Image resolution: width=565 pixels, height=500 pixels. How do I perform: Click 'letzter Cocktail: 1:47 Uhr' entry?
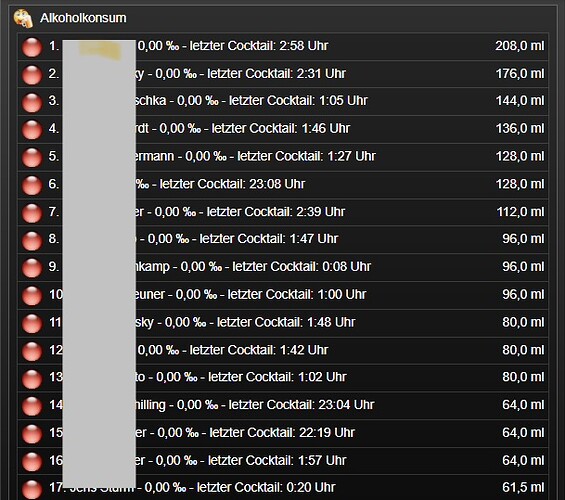click(269, 238)
